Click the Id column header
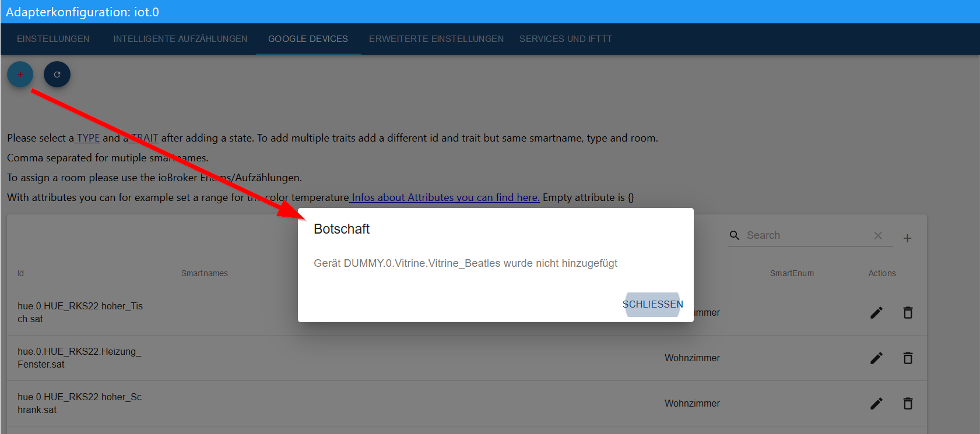 click(x=20, y=273)
